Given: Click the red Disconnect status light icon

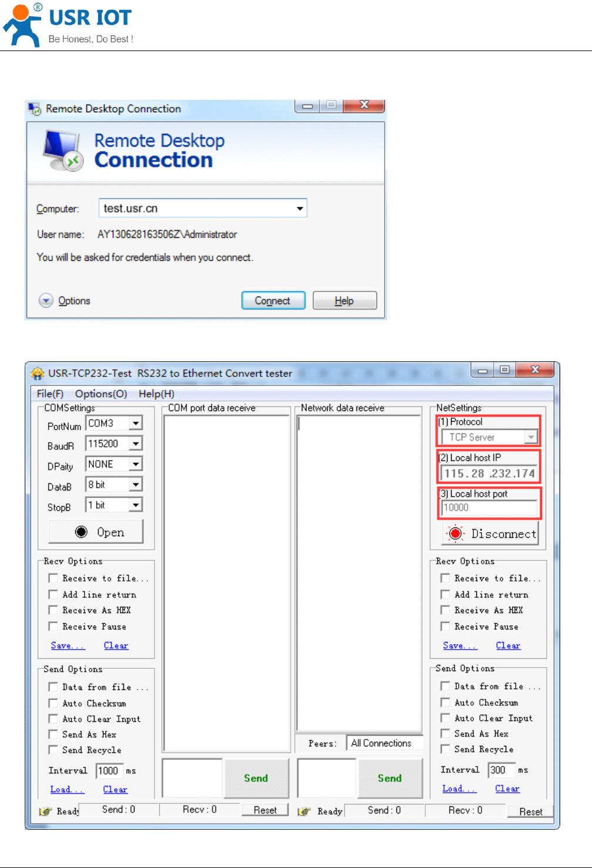Looking at the screenshot, I should pyautogui.click(x=455, y=533).
